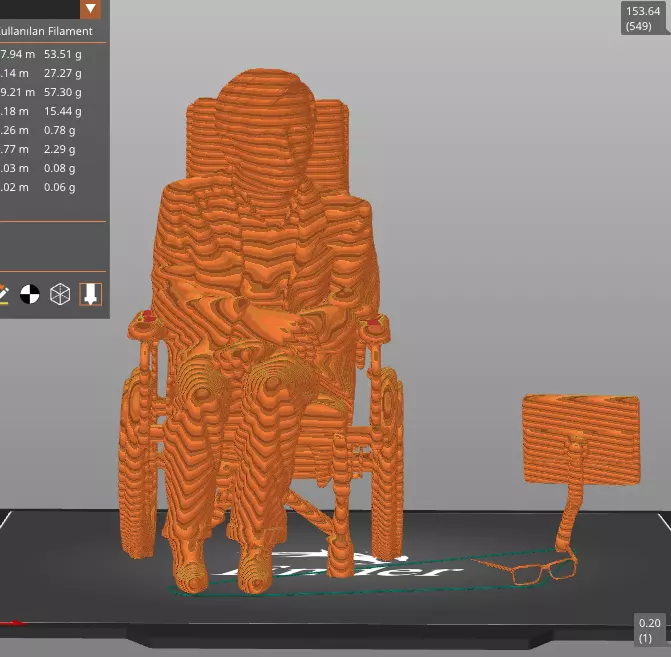Click the 'Kullanılan Filament' column header

click(x=46, y=31)
